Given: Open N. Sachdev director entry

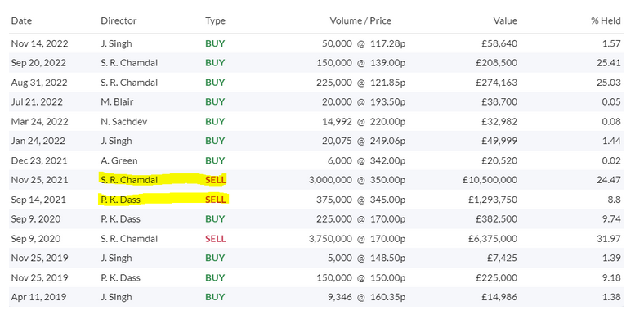Looking at the screenshot, I should (123, 122).
